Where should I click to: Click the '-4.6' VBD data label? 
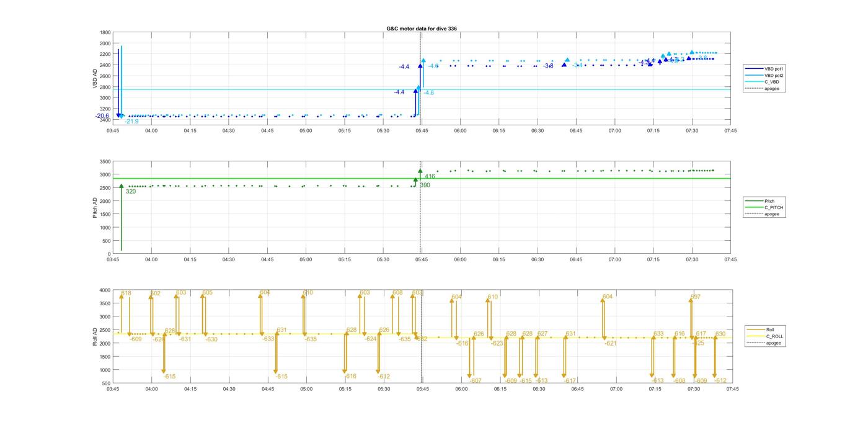(433, 66)
